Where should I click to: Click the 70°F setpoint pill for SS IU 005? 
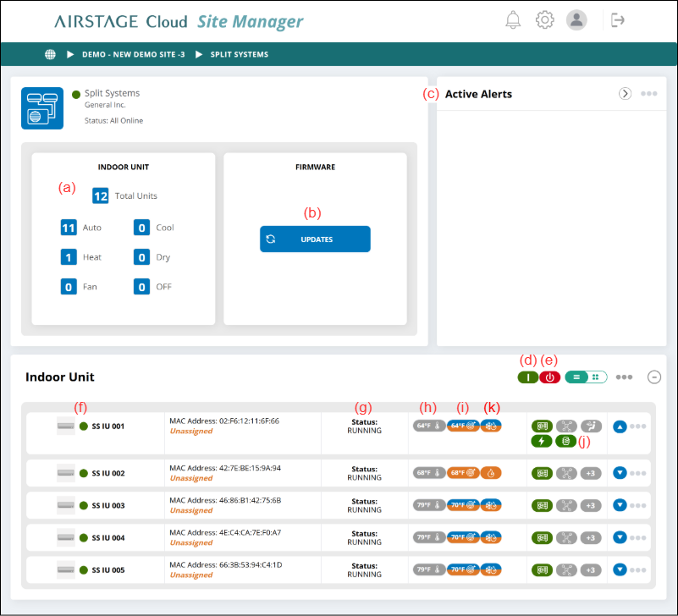[x=463, y=569]
